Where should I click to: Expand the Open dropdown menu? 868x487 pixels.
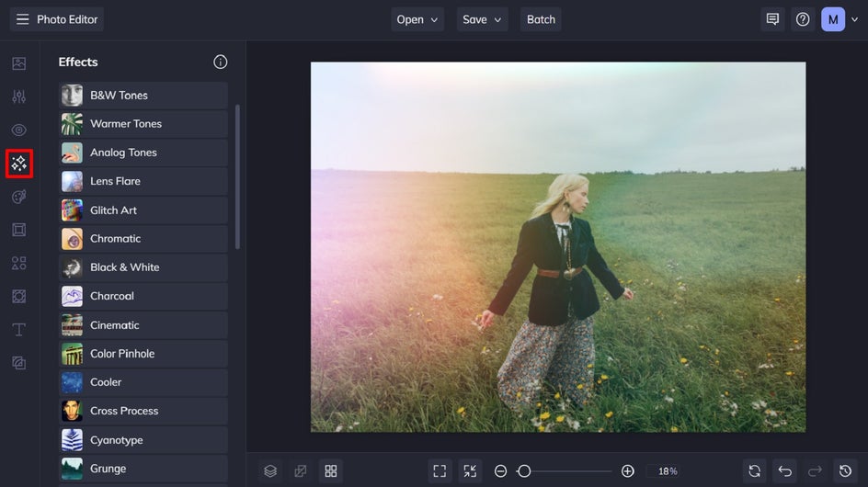click(417, 19)
